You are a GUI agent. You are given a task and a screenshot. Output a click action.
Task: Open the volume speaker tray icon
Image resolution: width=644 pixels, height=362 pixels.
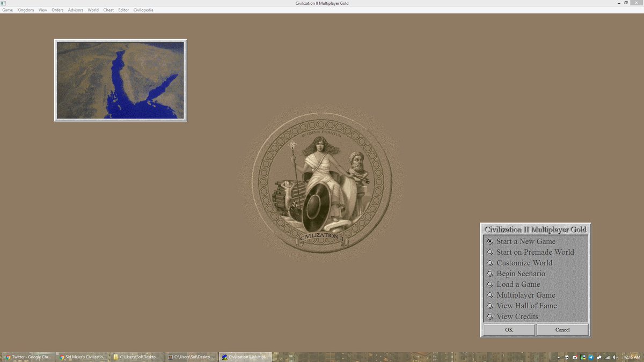614,357
